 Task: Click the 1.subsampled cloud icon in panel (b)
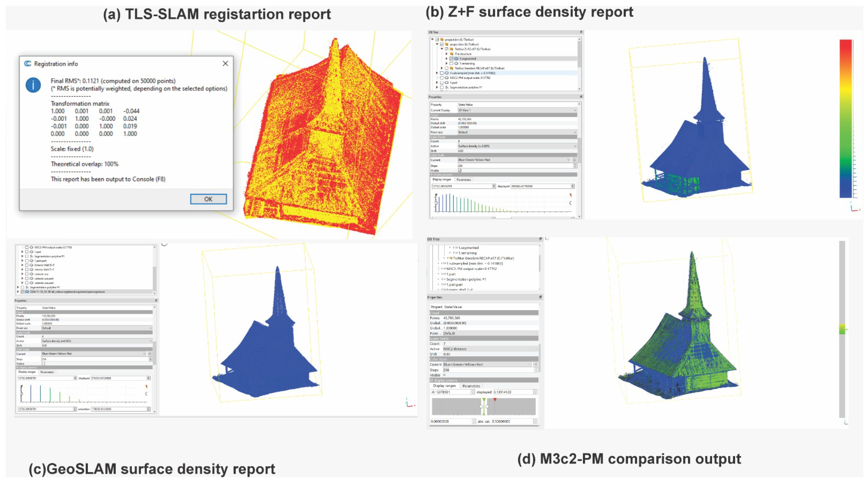pyautogui.click(x=447, y=73)
